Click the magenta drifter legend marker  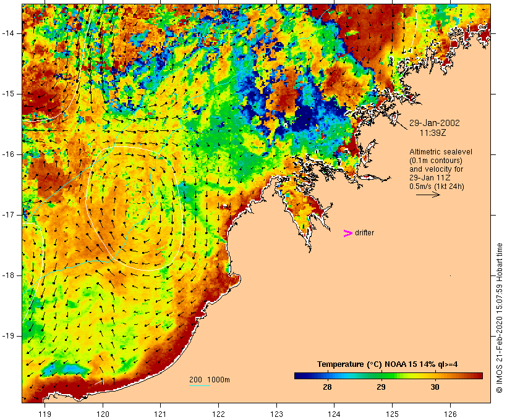348,233
